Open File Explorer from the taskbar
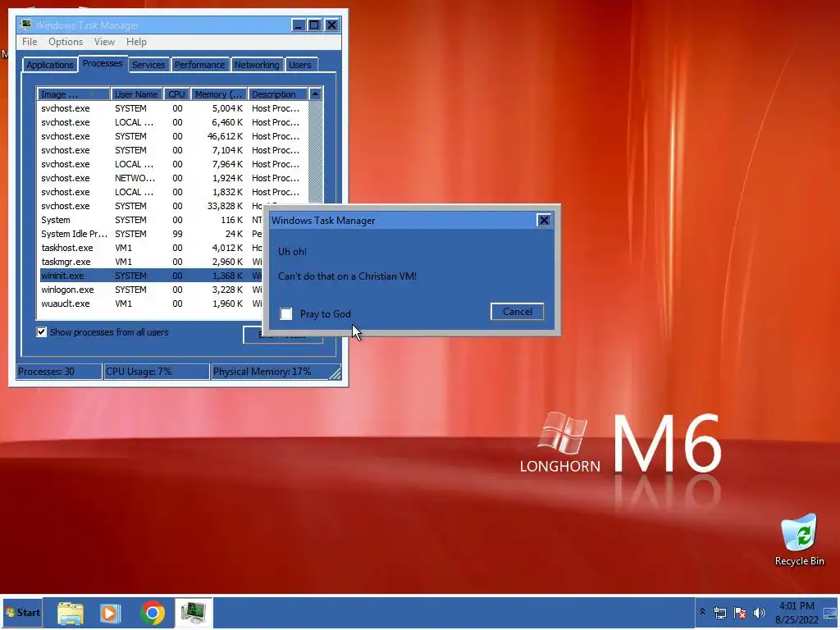Image resolution: width=840 pixels, height=630 pixels. tap(71, 613)
